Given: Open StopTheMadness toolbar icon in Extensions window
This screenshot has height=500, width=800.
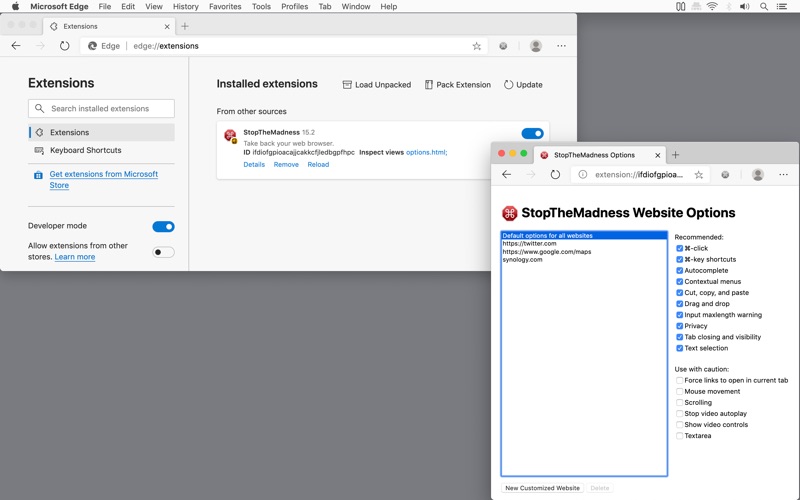Looking at the screenshot, I should 503,46.
